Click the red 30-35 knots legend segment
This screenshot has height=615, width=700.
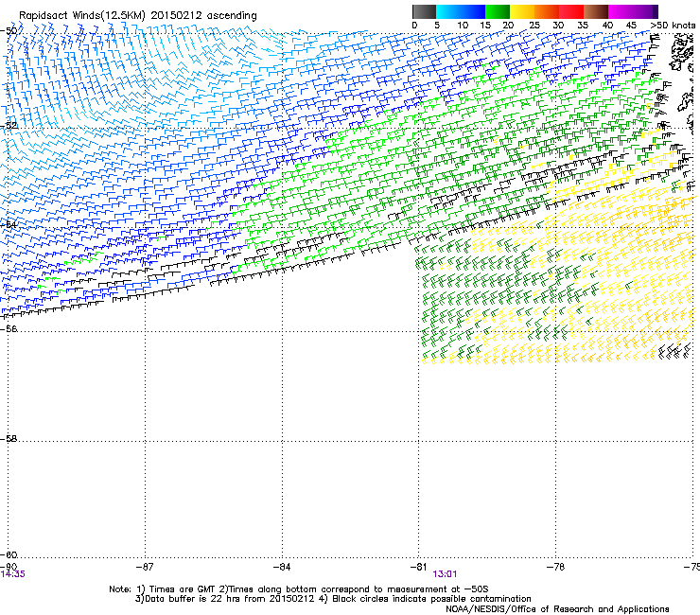[x=571, y=11]
